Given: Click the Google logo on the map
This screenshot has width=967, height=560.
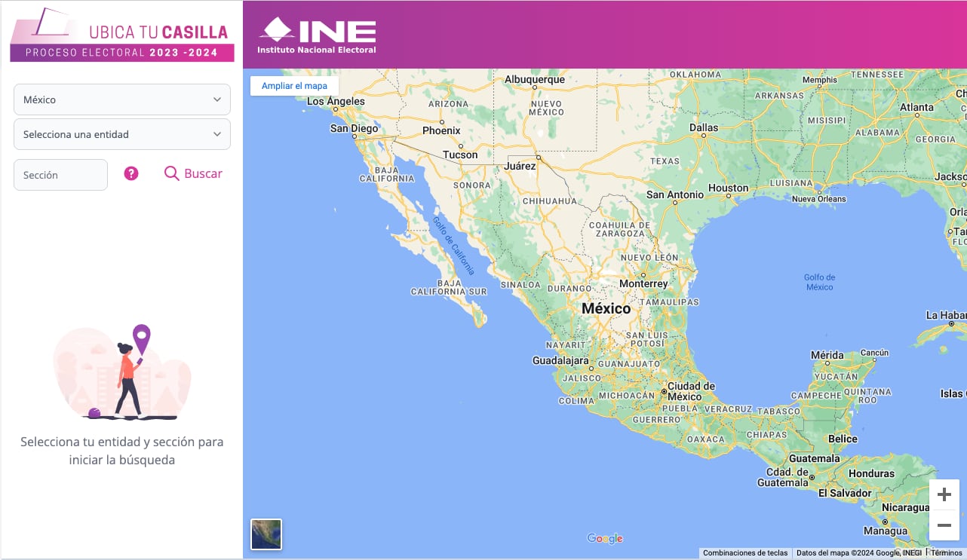Looking at the screenshot, I should pyautogui.click(x=605, y=538).
